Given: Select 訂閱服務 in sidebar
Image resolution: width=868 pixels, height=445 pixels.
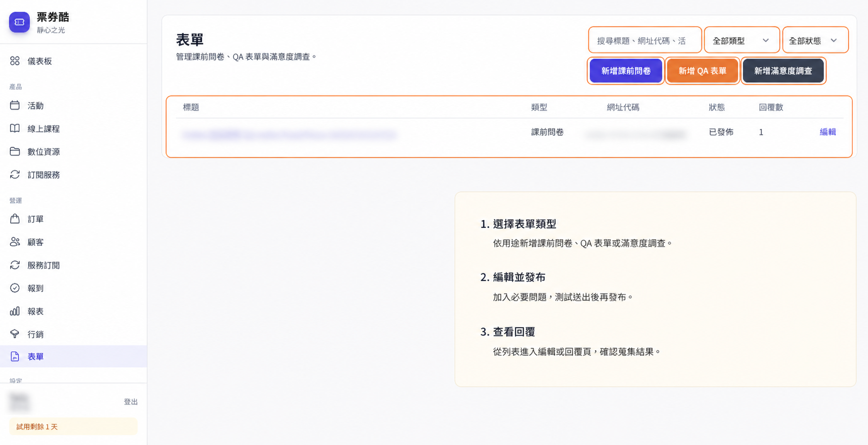Looking at the screenshot, I should [x=73, y=174].
